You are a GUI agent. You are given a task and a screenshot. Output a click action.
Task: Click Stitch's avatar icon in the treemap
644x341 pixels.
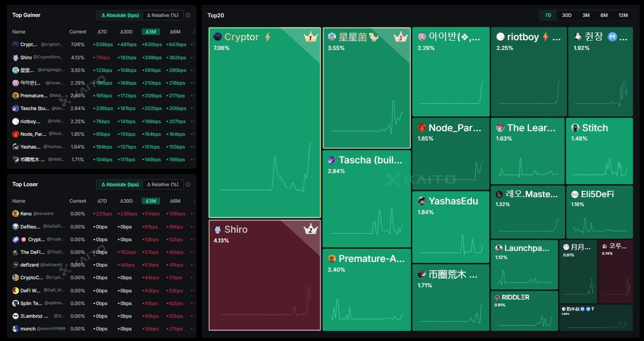tap(575, 128)
